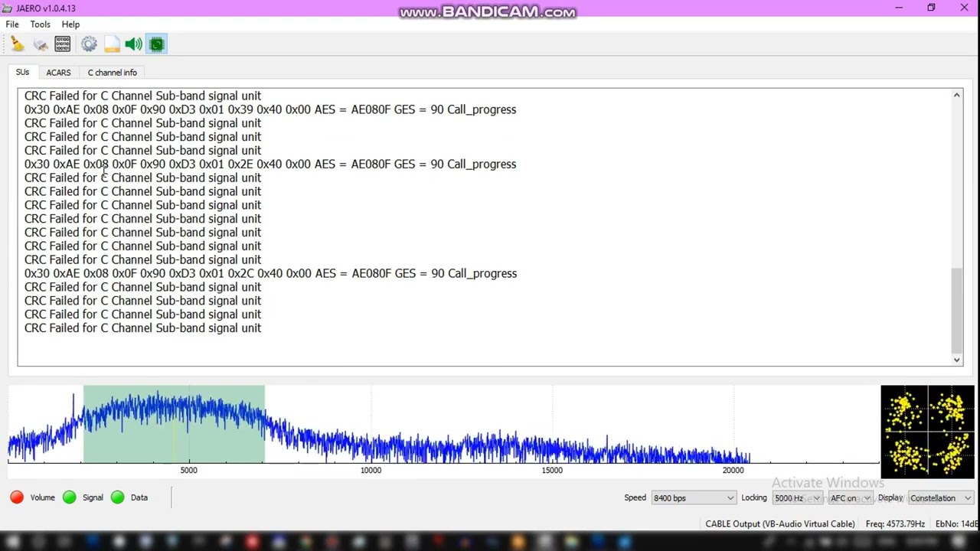Viewport: 980px width, 551px height.
Task: Click the Signal label
Action: click(93, 497)
